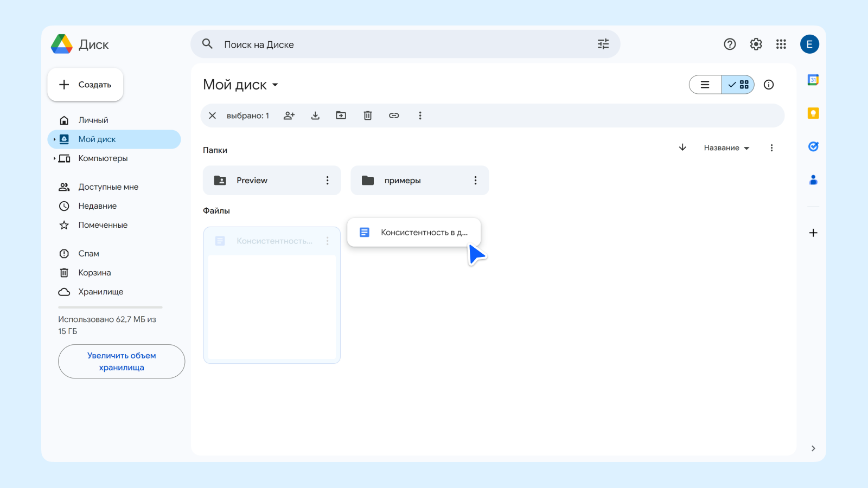868x488 pixels.
Task: Open Google Calendar in the side panel
Action: [813, 80]
